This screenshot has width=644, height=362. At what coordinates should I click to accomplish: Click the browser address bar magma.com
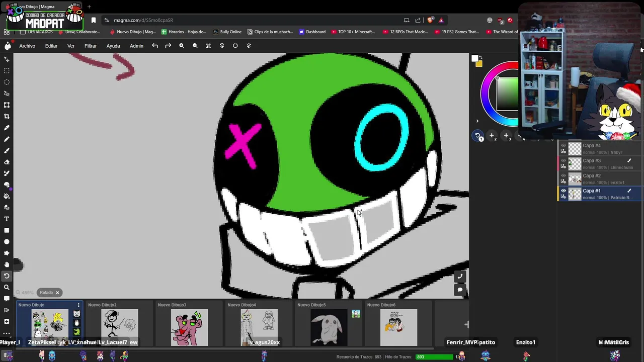[252, 20]
